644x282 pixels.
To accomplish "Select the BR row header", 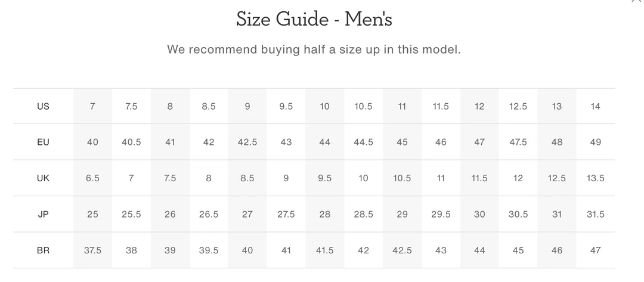I will click(x=43, y=250).
